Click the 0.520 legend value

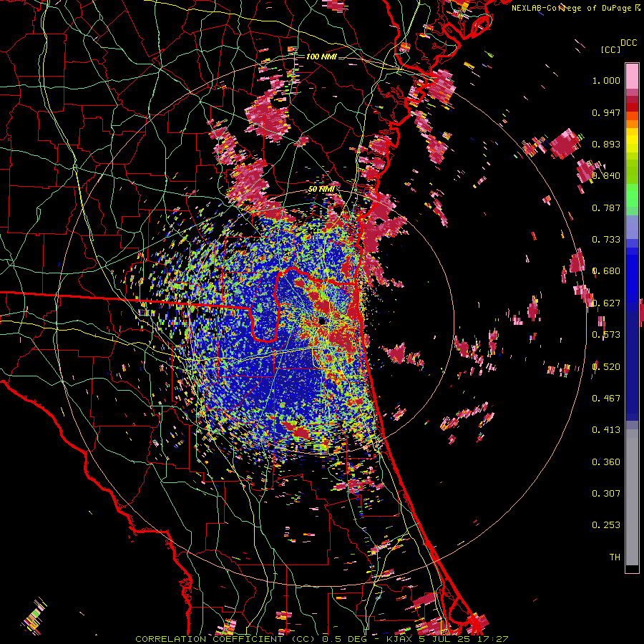(606, 366)
